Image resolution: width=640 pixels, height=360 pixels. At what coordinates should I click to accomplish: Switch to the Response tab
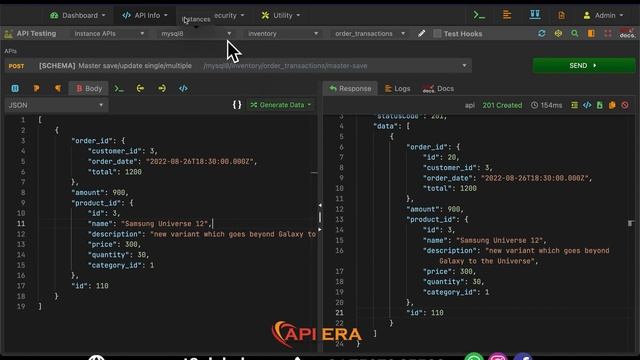(350, 89)
